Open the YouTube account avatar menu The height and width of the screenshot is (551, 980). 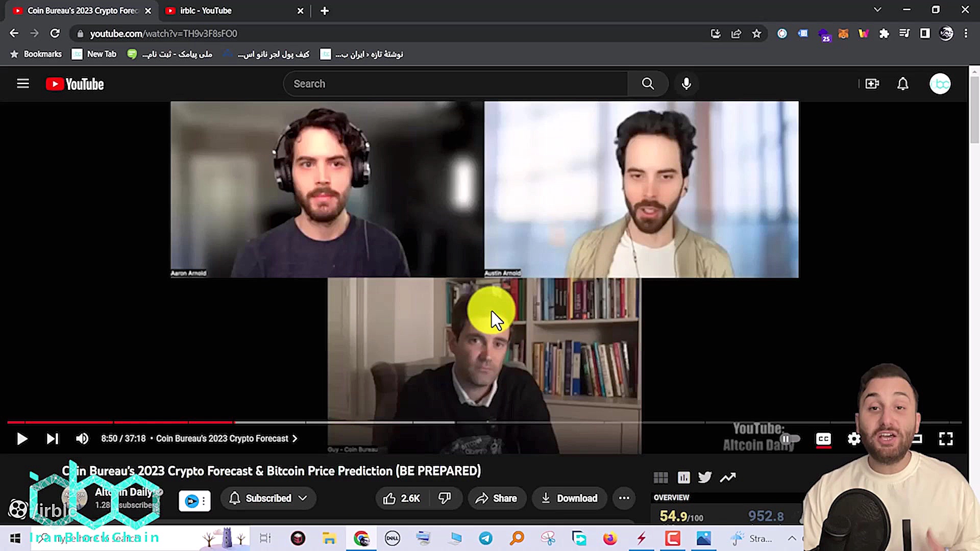[x=940, y=84]
